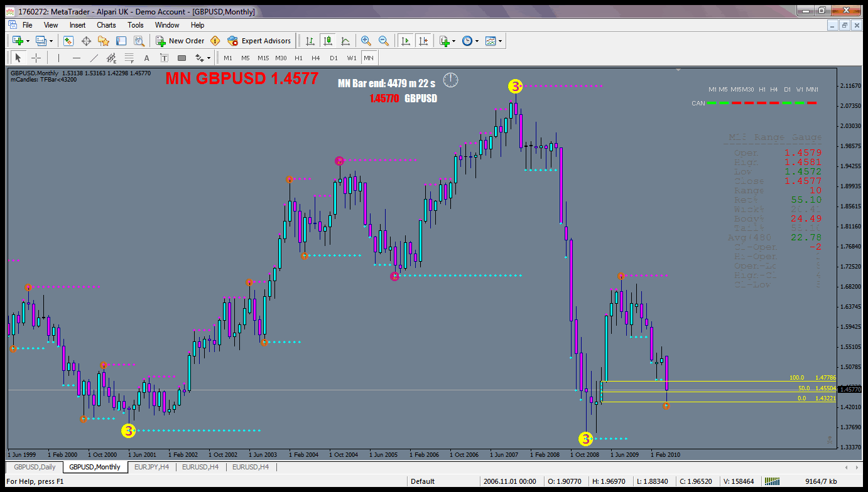The width and height of the screenshot is (868, 492).
Task: Switch timeframe to M5
Action: 245,58
